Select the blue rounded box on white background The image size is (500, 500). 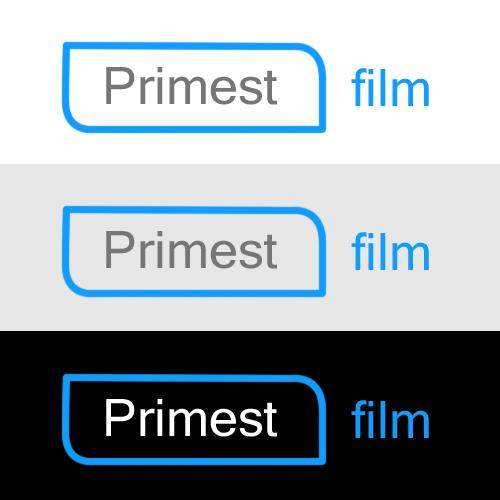[194, 87]
